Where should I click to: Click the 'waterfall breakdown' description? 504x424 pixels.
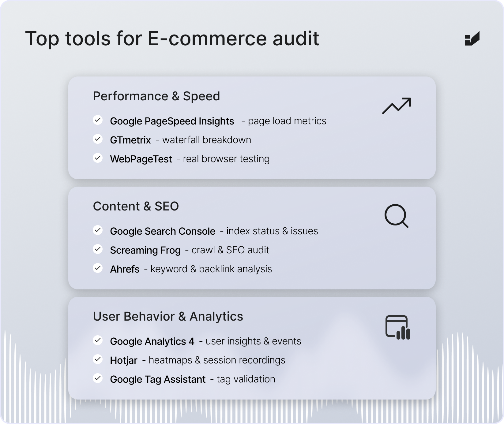click(x=207, y=140)
